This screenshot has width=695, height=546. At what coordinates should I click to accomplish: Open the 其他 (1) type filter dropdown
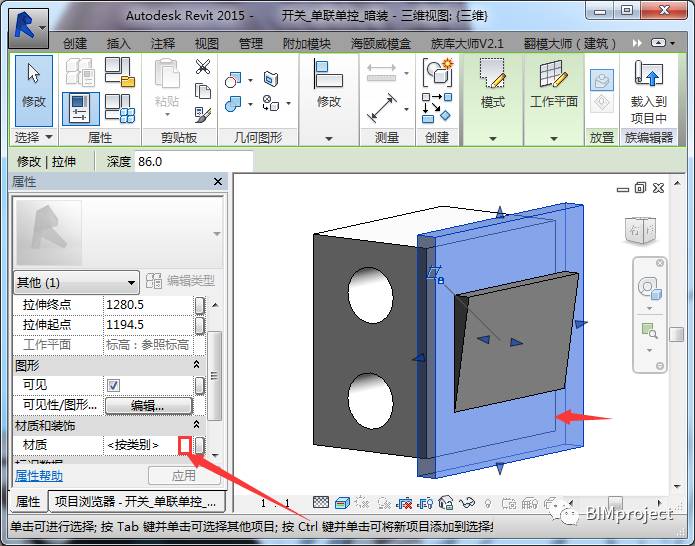76,282
